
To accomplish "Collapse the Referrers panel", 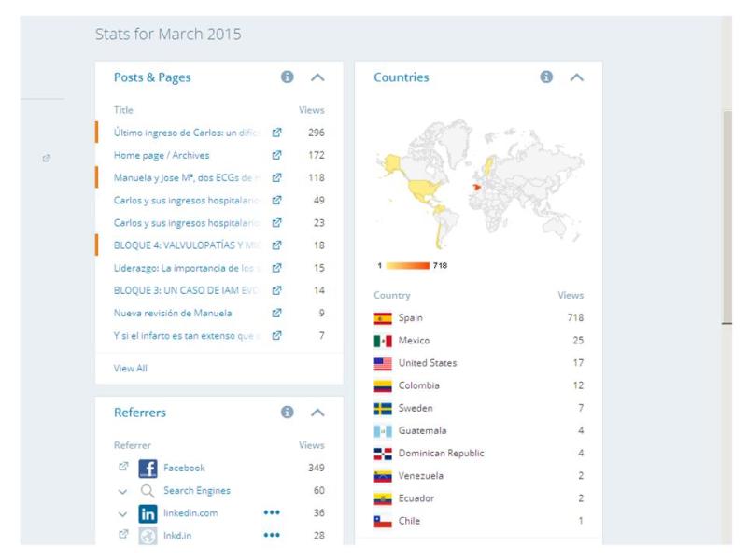I will [317, 412].
